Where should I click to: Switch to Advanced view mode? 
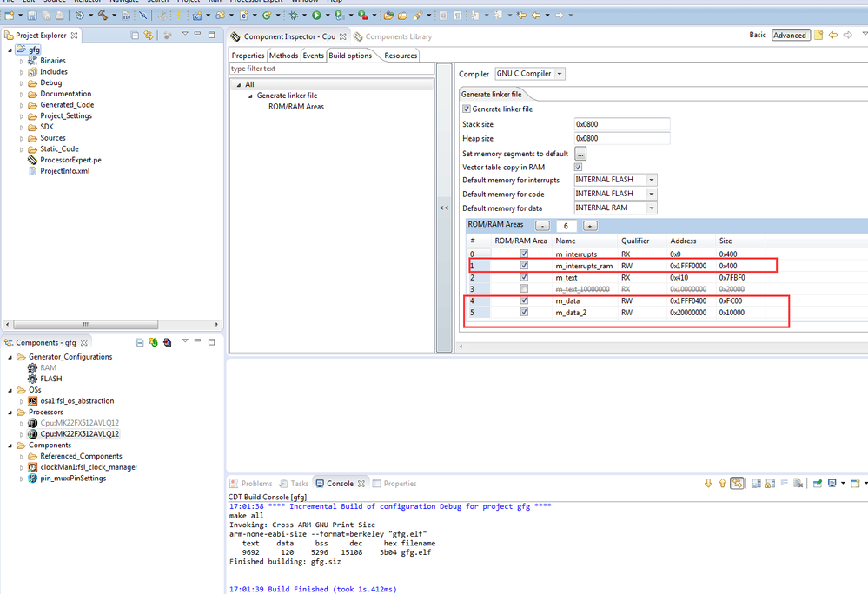point(790,36)
